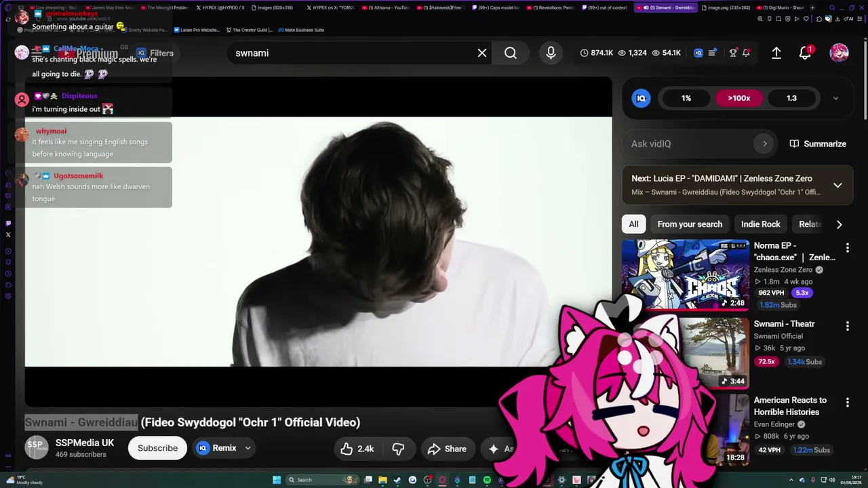Select the >100x vidIQ stat pill
This screenshot has height=488, width=868.
point(739,98)
